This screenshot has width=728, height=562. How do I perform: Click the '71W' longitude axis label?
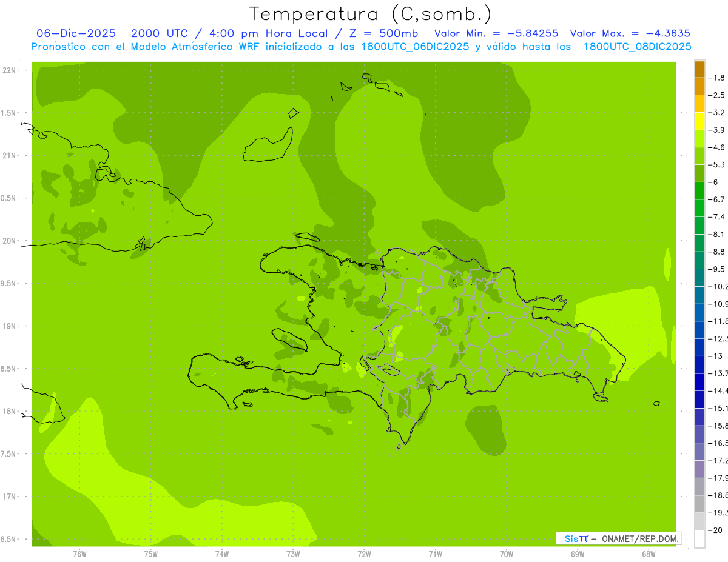[x=435, y=554]
